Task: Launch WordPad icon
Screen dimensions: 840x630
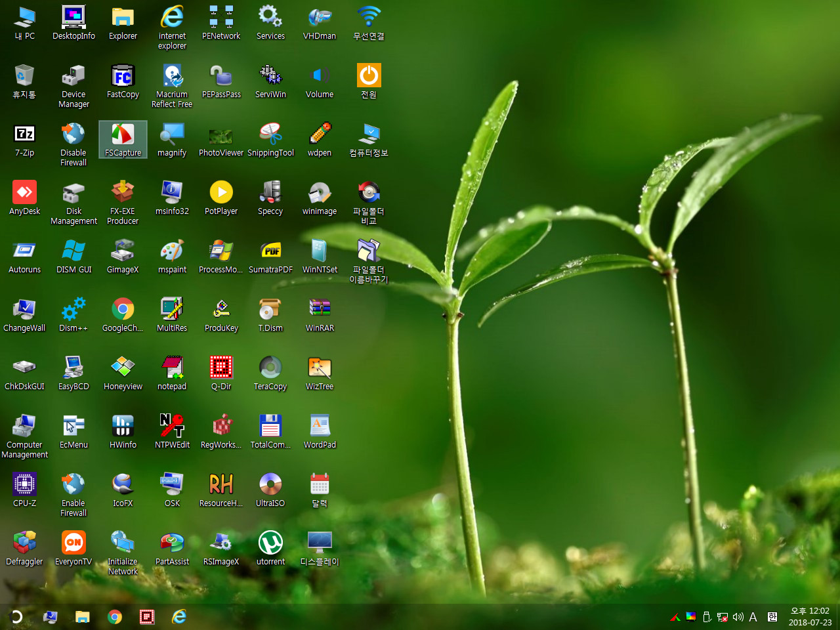Action: (320, 432)
